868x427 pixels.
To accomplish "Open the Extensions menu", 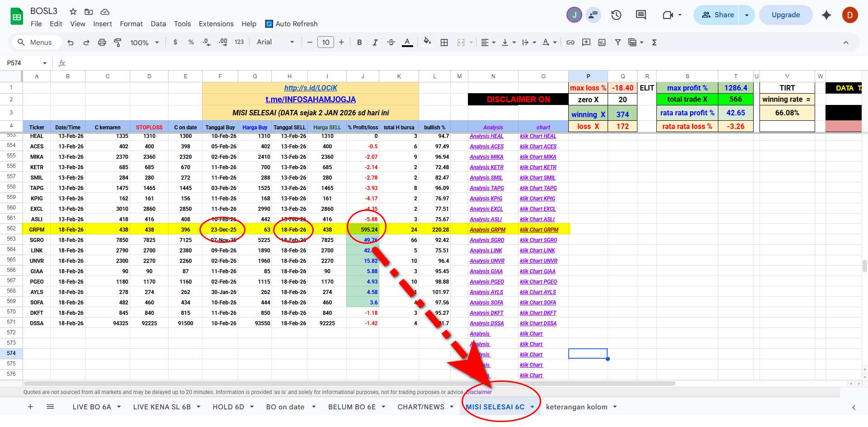I will point(216,24).
